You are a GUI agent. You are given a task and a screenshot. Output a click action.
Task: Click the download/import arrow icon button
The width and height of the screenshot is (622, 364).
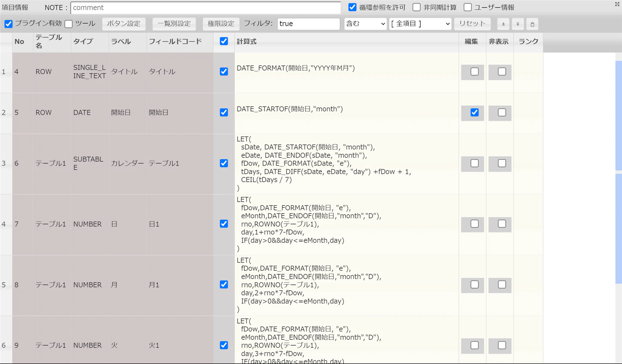[x=503, y=24]
